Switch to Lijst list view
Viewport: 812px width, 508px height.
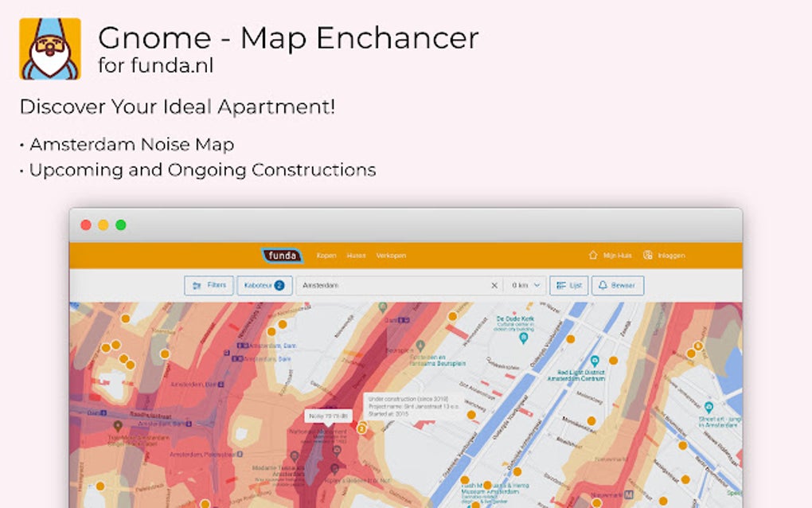pyautogui.click(x=568, y=285)
